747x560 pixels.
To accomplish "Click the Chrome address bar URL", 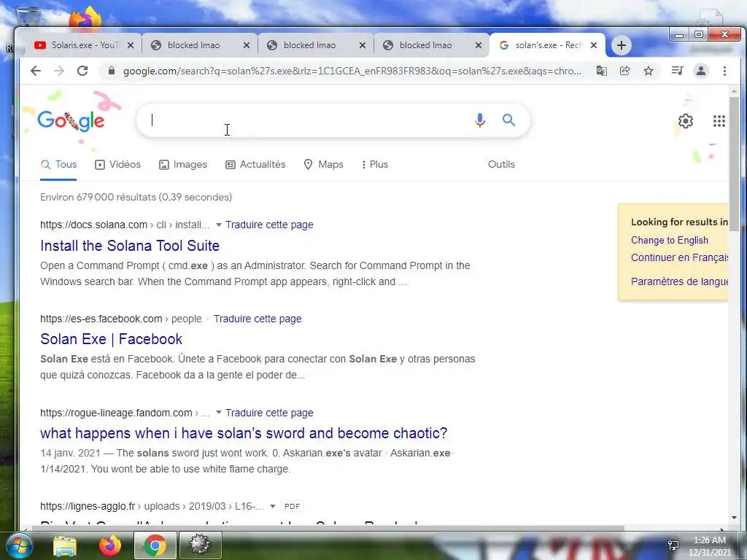I will click(x=352, y=71).
